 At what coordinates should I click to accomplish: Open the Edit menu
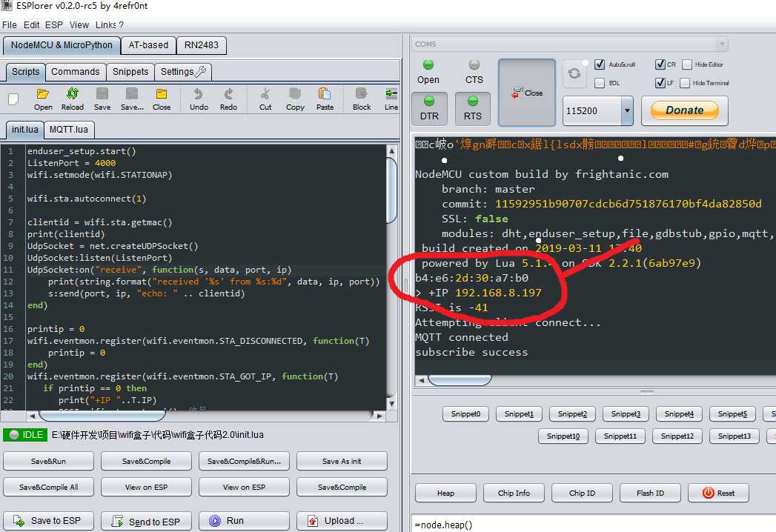point(31,24)
